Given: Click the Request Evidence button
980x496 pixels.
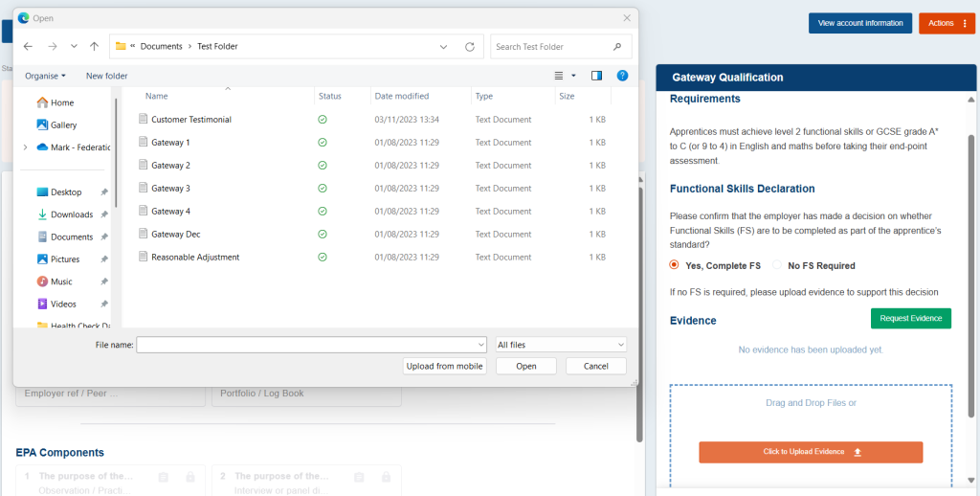Looking at the screenshot, I should click(x=910, y=319).
